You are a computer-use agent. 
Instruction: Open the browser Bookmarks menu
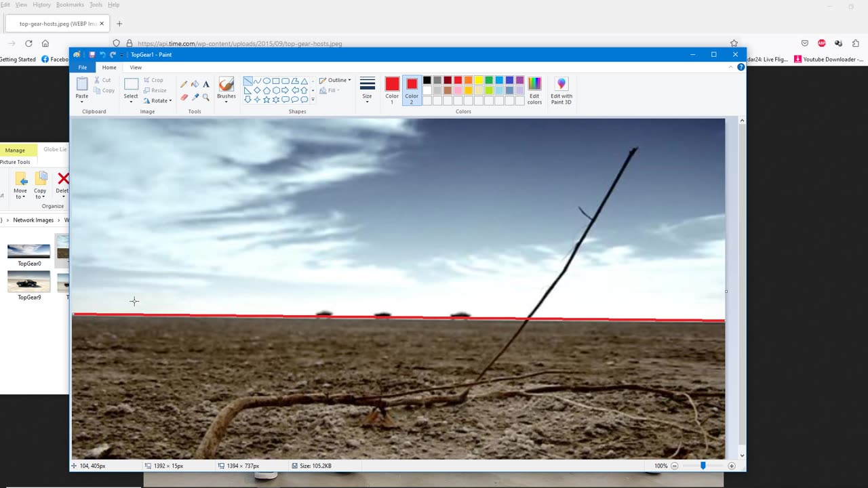click(70, 5)
